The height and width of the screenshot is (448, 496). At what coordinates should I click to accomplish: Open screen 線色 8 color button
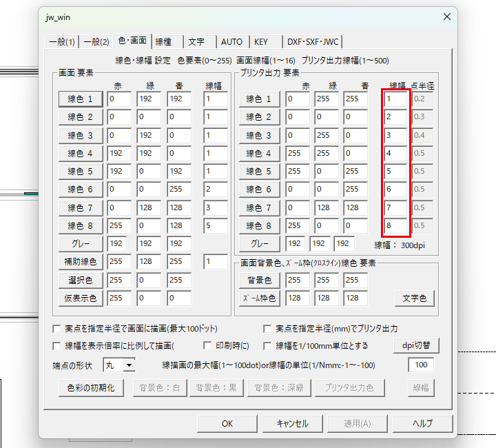click(x=81, y=226)
